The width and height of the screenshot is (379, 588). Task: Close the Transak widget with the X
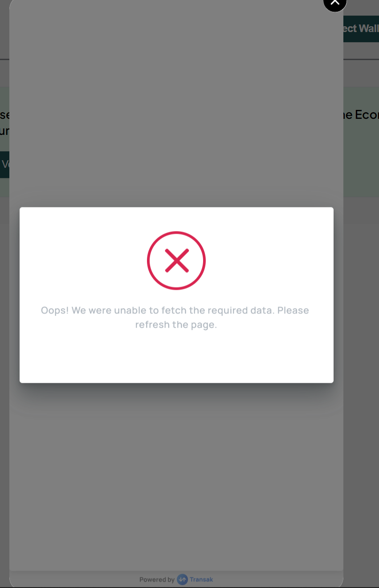point(335,4)
